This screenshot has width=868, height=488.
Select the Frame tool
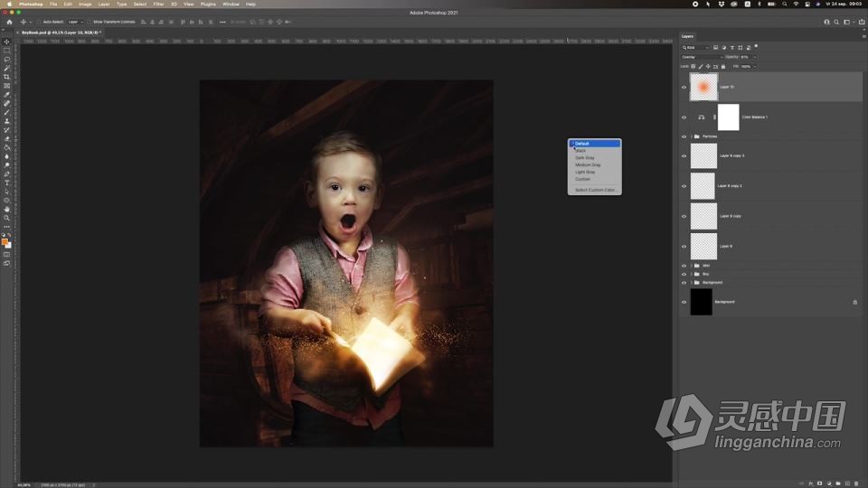[x=6, y=86]
